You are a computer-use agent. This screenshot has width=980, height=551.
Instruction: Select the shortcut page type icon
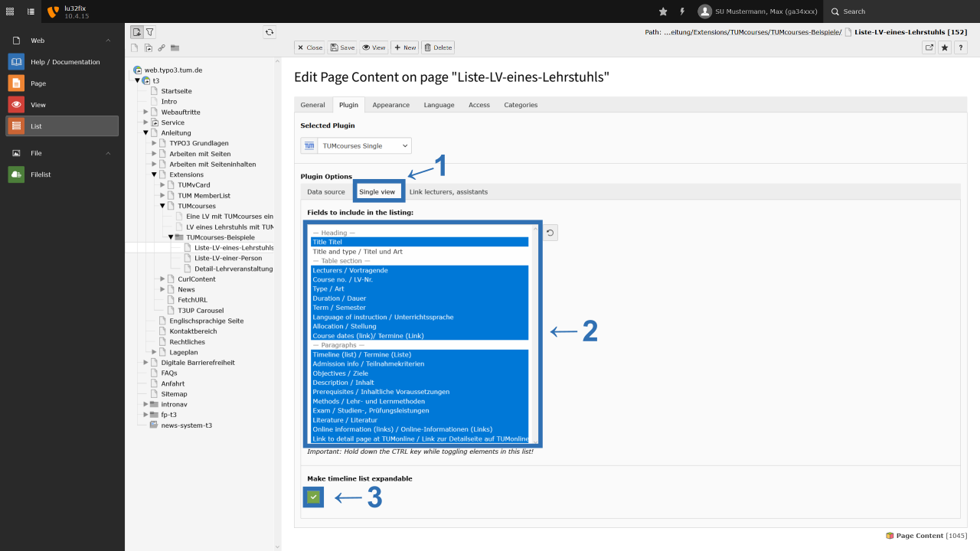[x=149, y=48]
